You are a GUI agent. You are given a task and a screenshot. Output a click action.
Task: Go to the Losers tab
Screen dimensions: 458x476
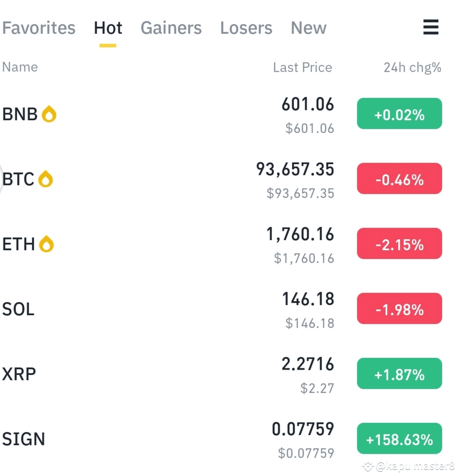246,28
